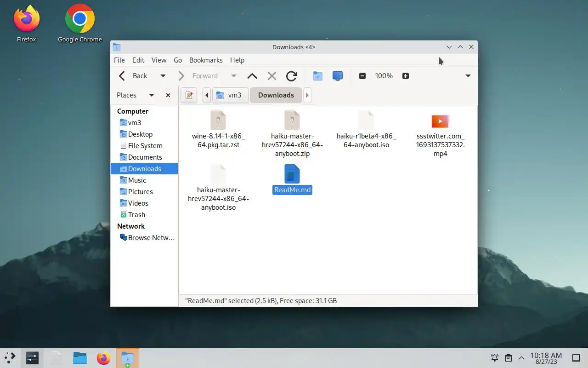Select the ReadMe.md file icon

click(x=292, y=174)
